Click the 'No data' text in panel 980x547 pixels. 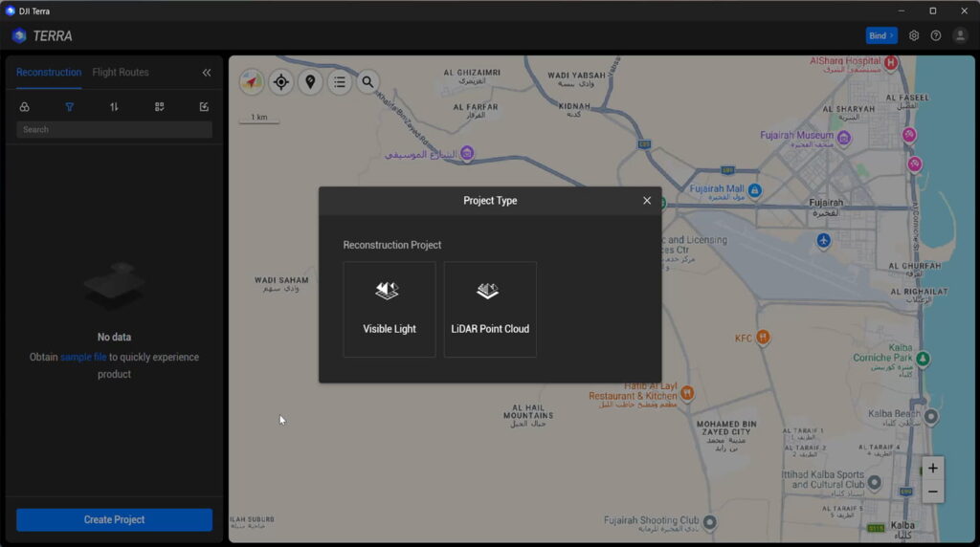[115, 338]
